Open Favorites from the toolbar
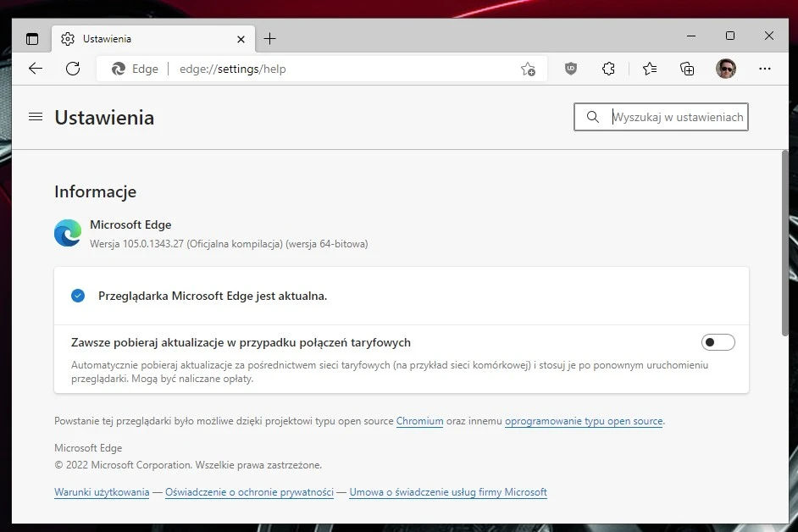The width and height of the screenshot is (798, 532). pos(648,69)
